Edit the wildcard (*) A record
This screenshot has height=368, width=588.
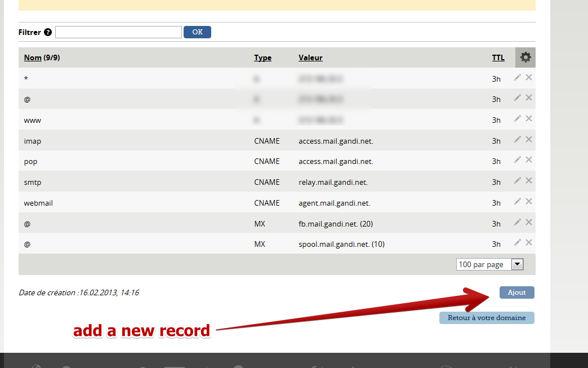[x=517, y=77]
